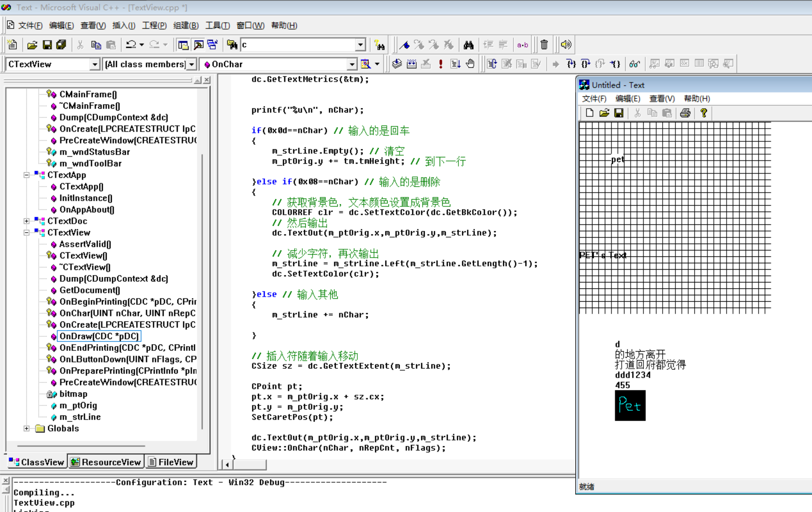Open the 文件(F) menu in Visual C++

click(x=30, y=26)
